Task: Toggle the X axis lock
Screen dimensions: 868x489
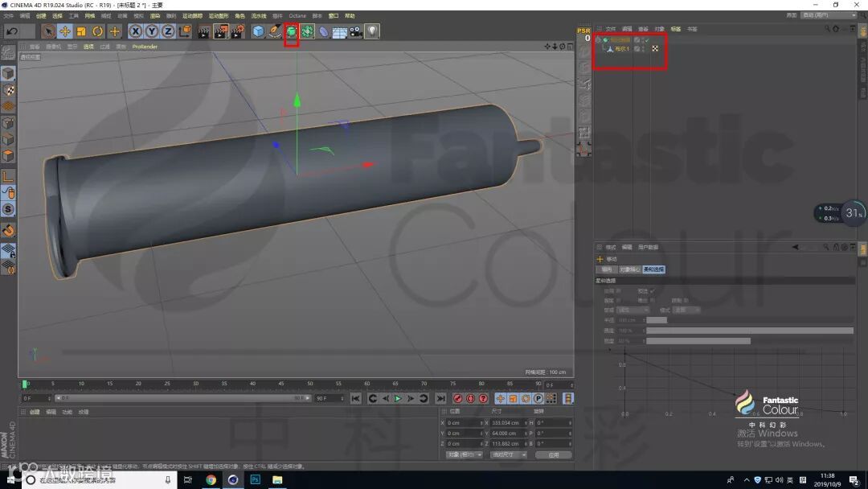Action: tap(135, 31)
